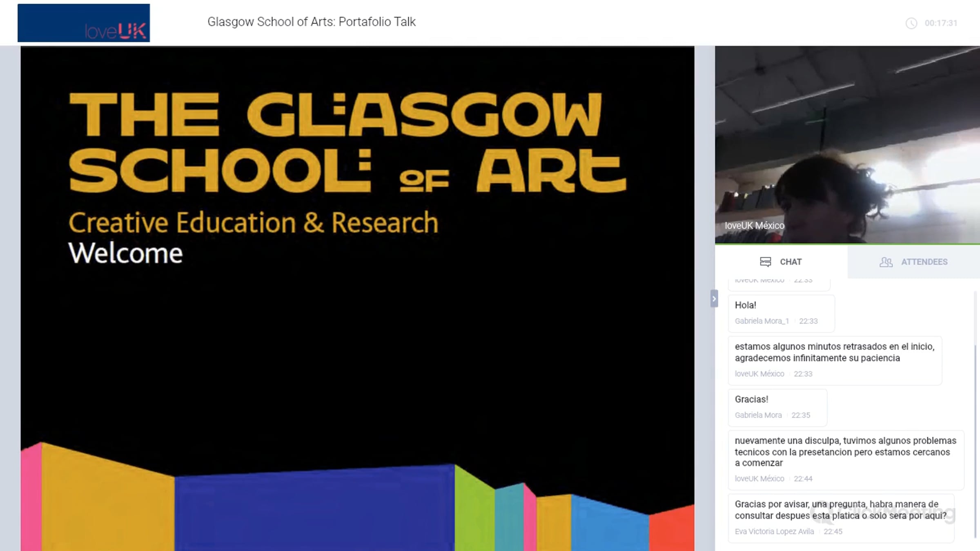
Task: Click the presentation slide area
Action: point(357,299)
